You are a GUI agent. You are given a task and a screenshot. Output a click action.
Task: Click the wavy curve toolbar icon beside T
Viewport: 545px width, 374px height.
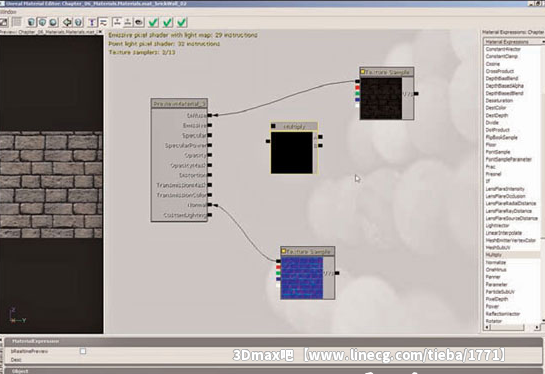pyautogui.click(x=103, y=22)
